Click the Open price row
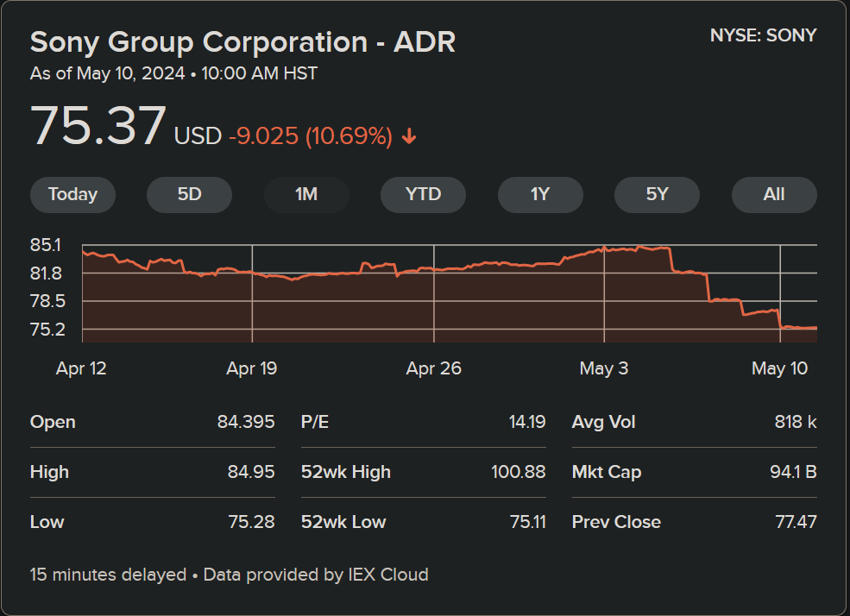 pos(152,422)
